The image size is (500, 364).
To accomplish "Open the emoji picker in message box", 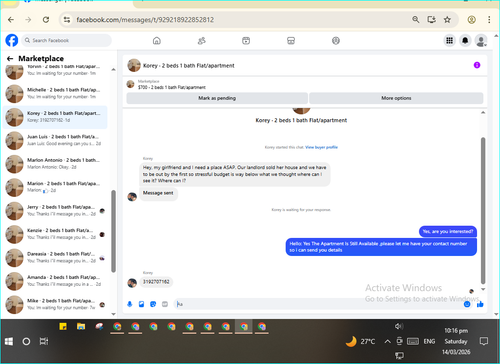I will pos(467,304).
